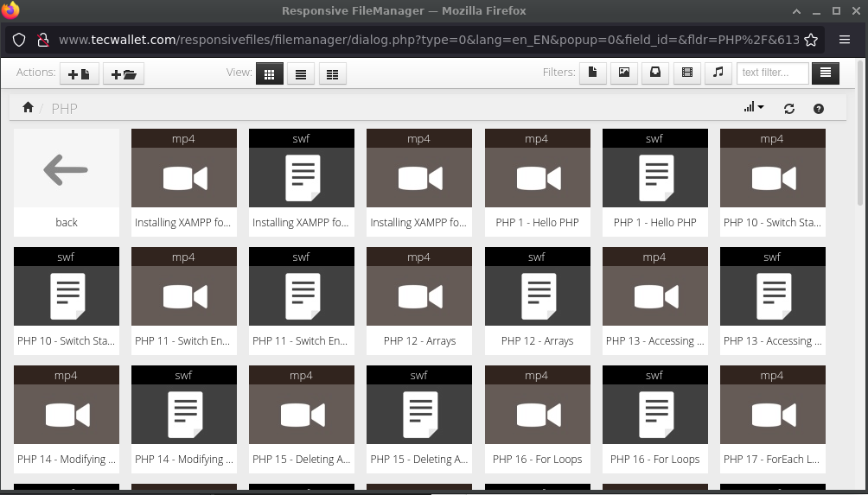This screenshot has width=868, height=495.
Task: Bookmark this page with star icon
Action: 811,40
